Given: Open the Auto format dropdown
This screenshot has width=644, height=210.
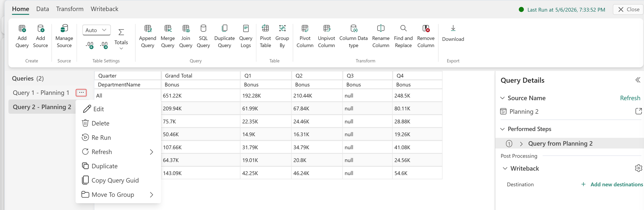Looking at the screenshot, I should pyautogui.click(x=96, y=30).
